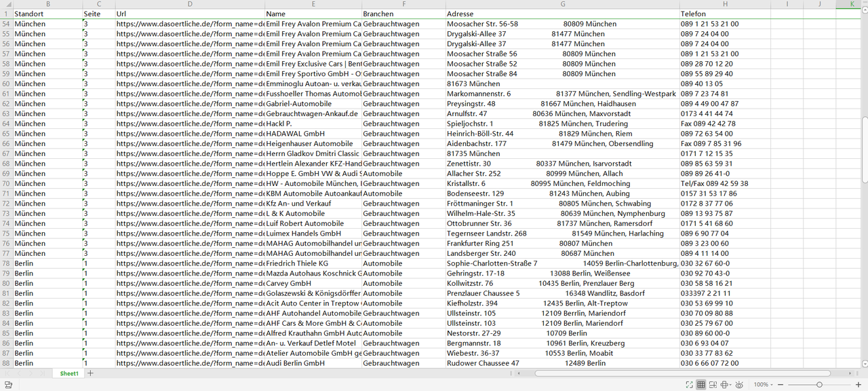Viewport: 868px width, 391px height.
Task: Select the cell Luimex Handels GmbH
Action: [313, 234]
